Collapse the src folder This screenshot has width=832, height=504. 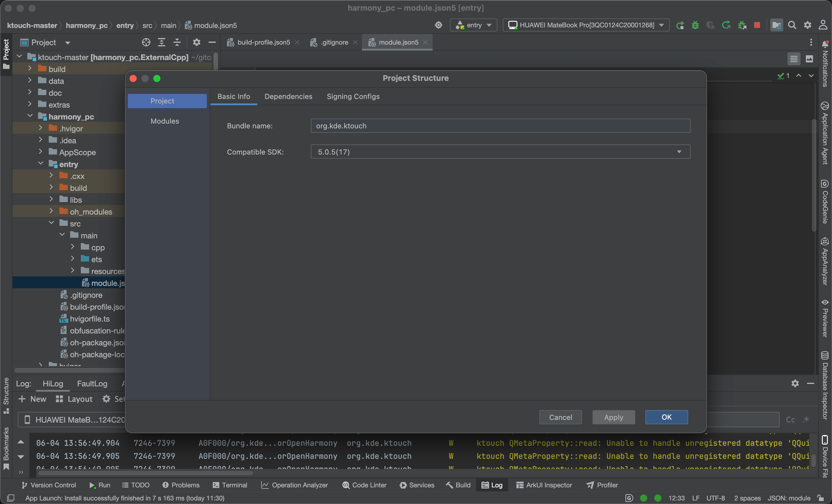(51, 223)
